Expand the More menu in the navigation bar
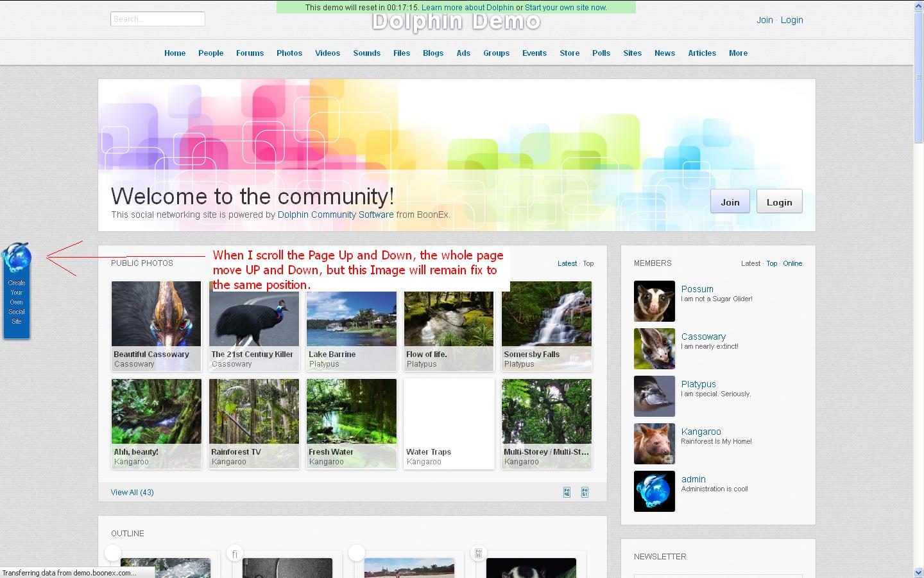 [x=738, y=53]
